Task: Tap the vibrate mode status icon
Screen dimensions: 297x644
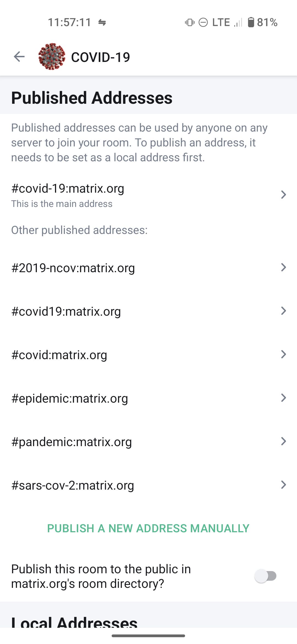Action: click(190, 22)
